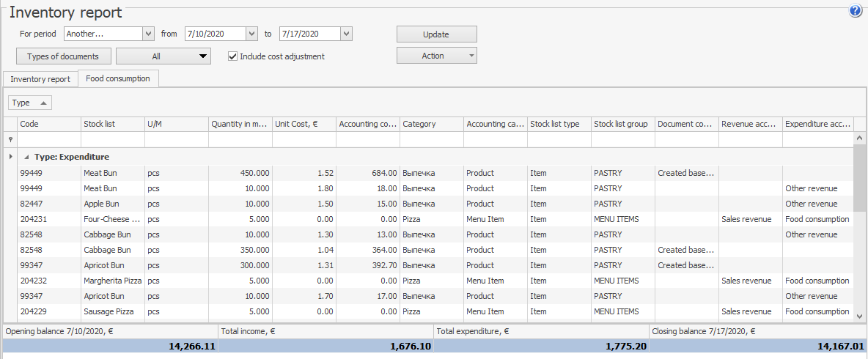The image size is (868, 359).
Task: Sort by the Stock list column header
Action: click(x=112, y=125)
